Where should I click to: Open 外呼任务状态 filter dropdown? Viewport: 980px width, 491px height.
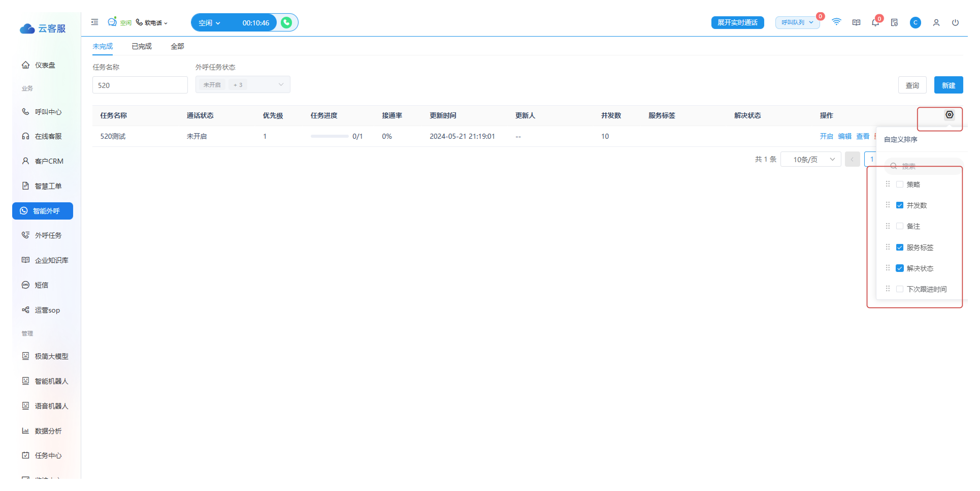[x=243, y=85]
